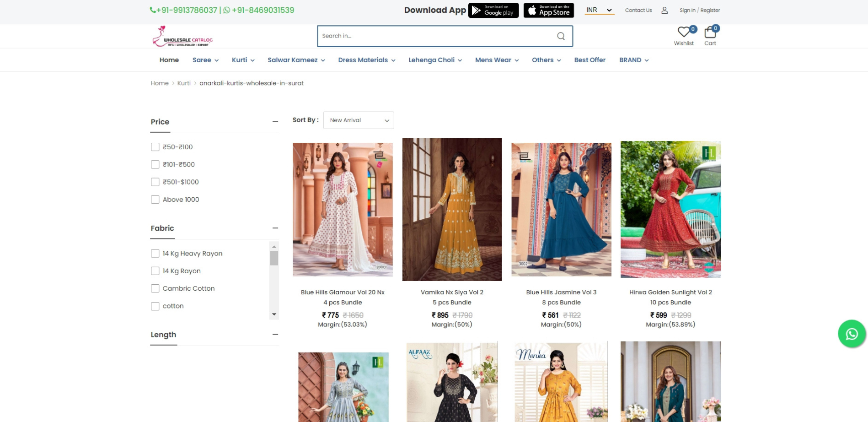Click the Google Play download badge
The image size is (868, 422).
[493, 10]
